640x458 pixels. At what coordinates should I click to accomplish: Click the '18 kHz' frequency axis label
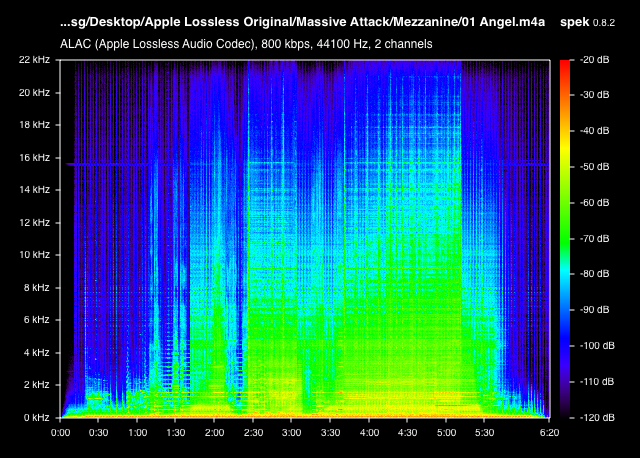click(x=34, y=125)
